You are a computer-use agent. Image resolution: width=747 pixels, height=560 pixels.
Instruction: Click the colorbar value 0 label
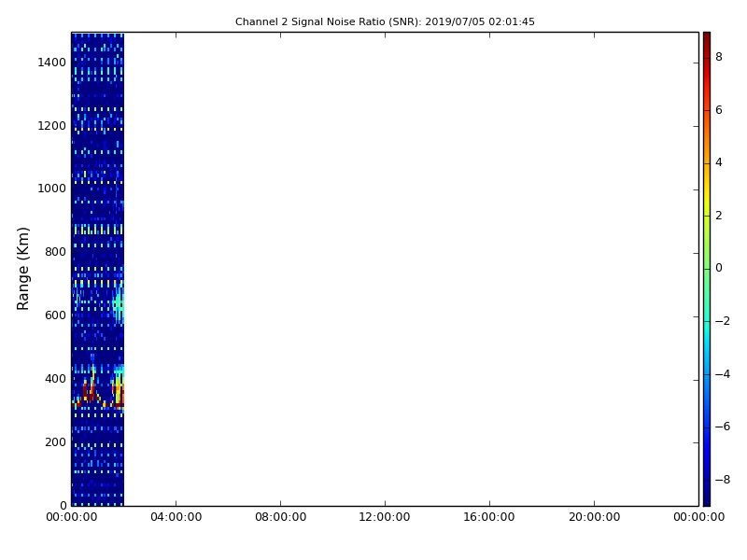click(x=719, y=268)
